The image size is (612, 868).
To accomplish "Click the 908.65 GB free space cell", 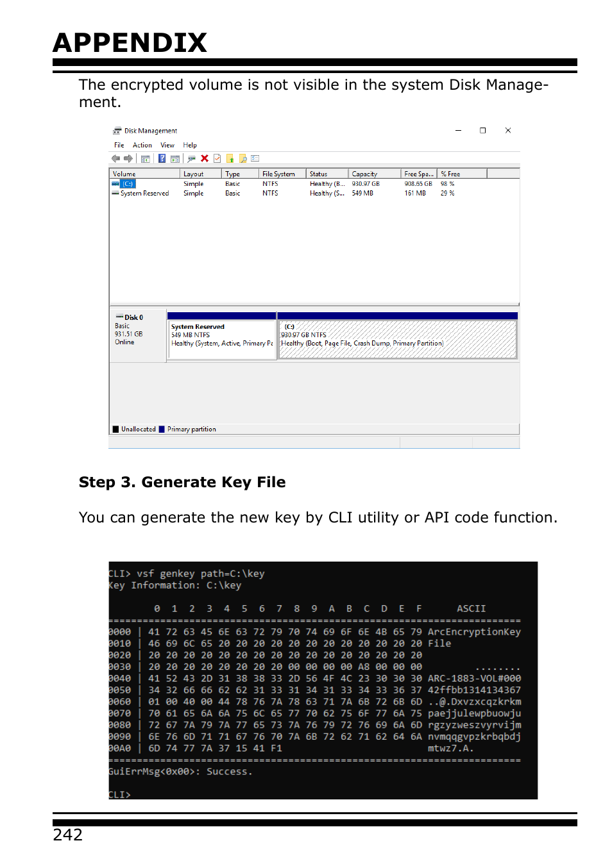I will pos(418,184).
